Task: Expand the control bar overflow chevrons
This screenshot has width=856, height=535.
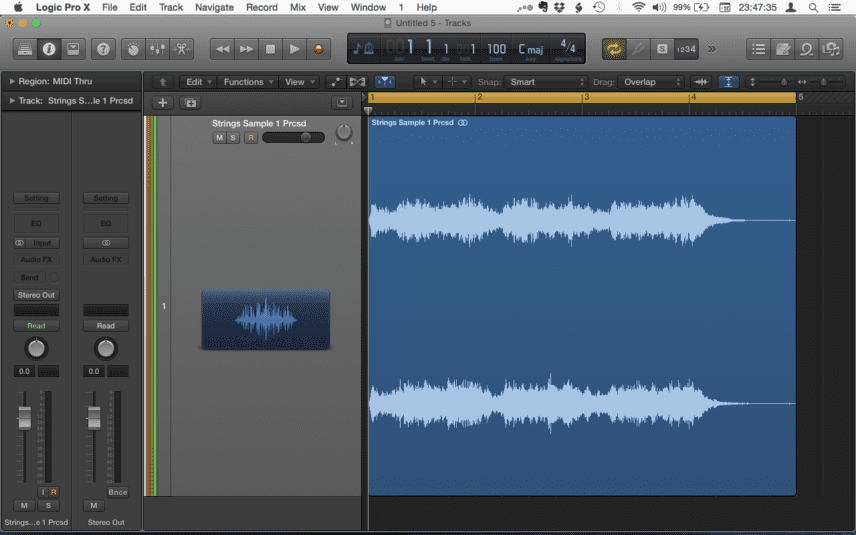Action: [712, 49]
